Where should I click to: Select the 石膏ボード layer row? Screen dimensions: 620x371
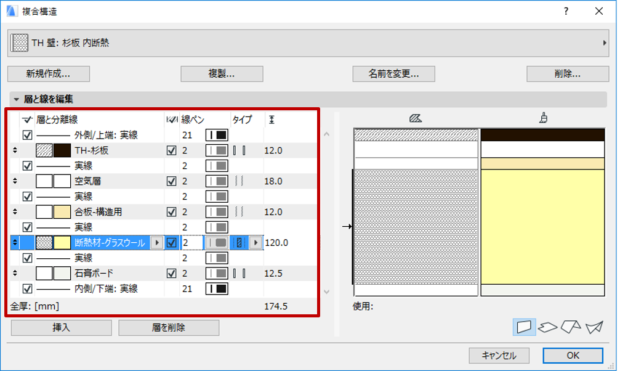(163, 273)
